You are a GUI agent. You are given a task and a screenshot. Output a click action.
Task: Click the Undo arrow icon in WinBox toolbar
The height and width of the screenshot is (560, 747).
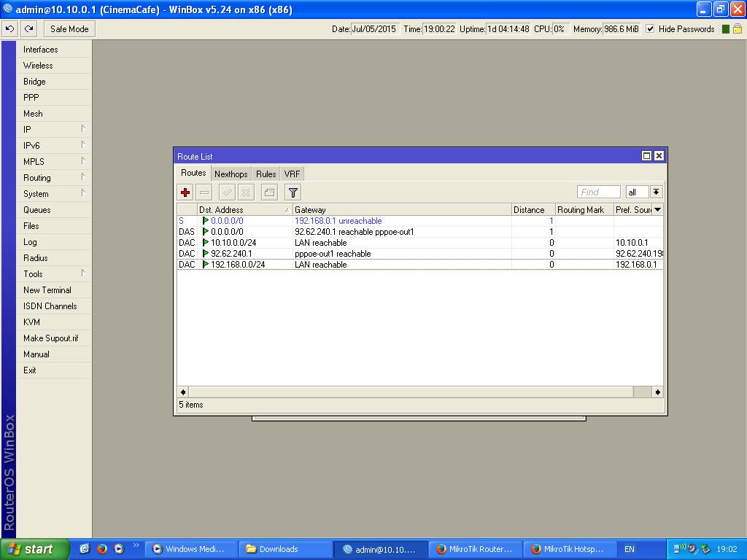[9, 29]
